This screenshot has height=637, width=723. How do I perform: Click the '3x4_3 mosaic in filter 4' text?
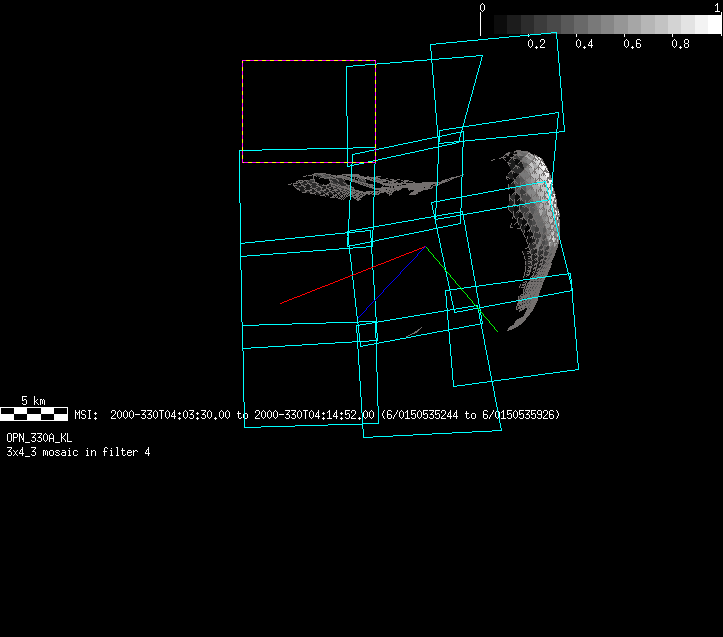78,452
